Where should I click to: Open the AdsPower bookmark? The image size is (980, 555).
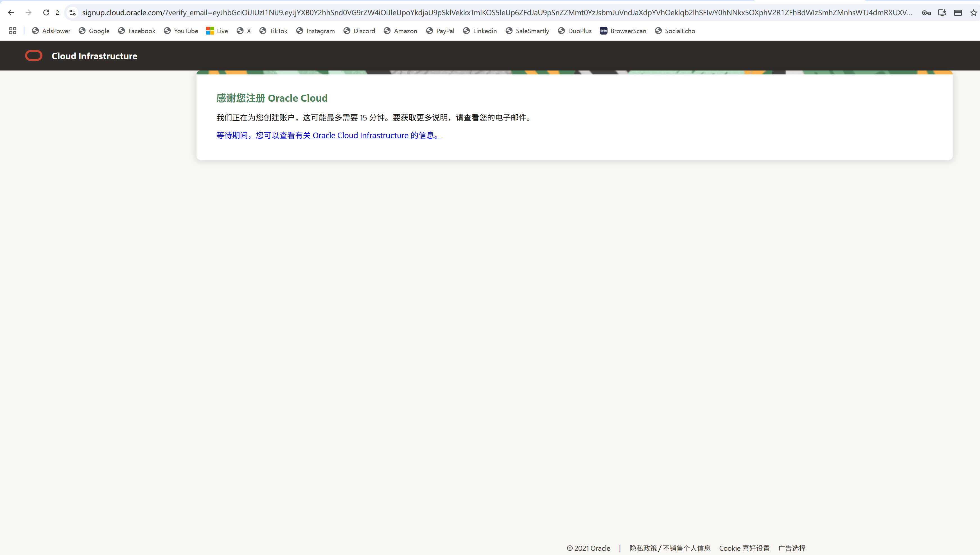coord(51,31)
